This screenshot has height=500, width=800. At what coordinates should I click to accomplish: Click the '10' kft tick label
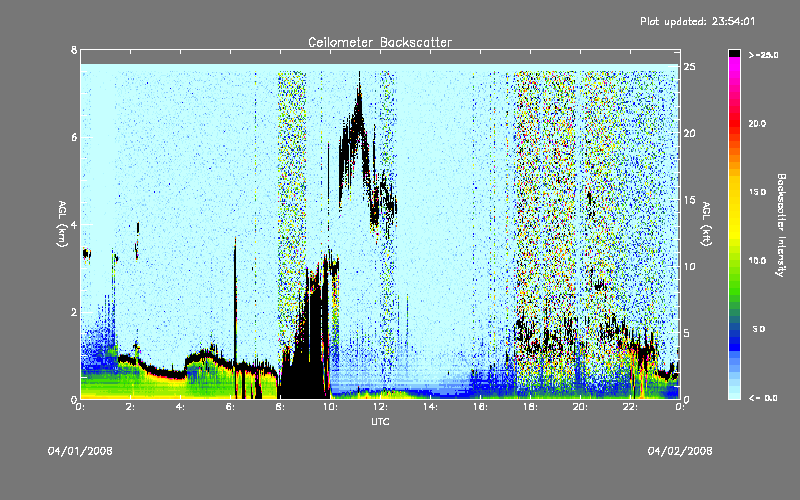(689, 266)
